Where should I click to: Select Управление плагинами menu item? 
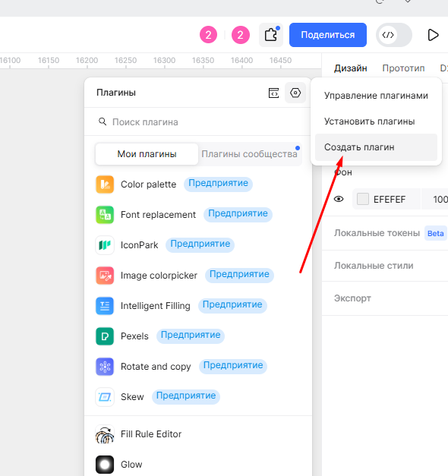click(x=376, y=96)
